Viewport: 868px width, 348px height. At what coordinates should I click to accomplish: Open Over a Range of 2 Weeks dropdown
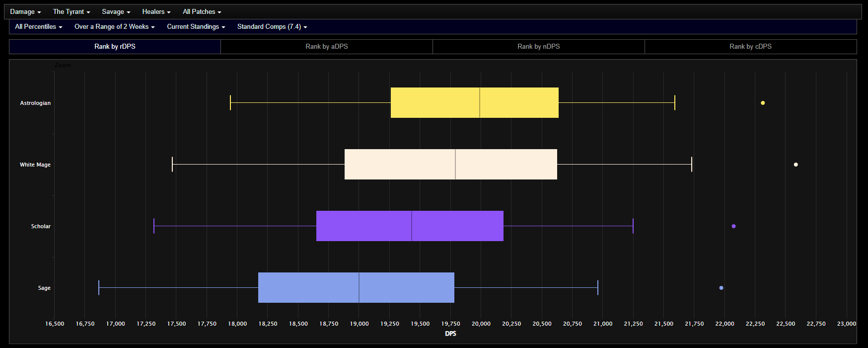click(115, 26)
